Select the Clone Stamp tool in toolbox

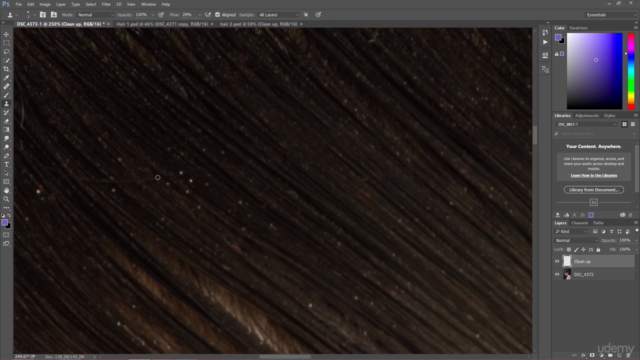pyautogui.click(x=6, y=104)
